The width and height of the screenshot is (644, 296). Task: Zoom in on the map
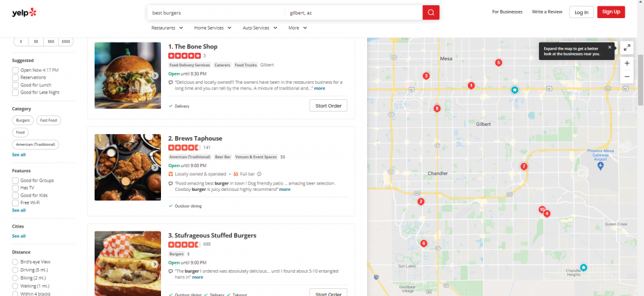pyautogui.click(x=627, y=63)
